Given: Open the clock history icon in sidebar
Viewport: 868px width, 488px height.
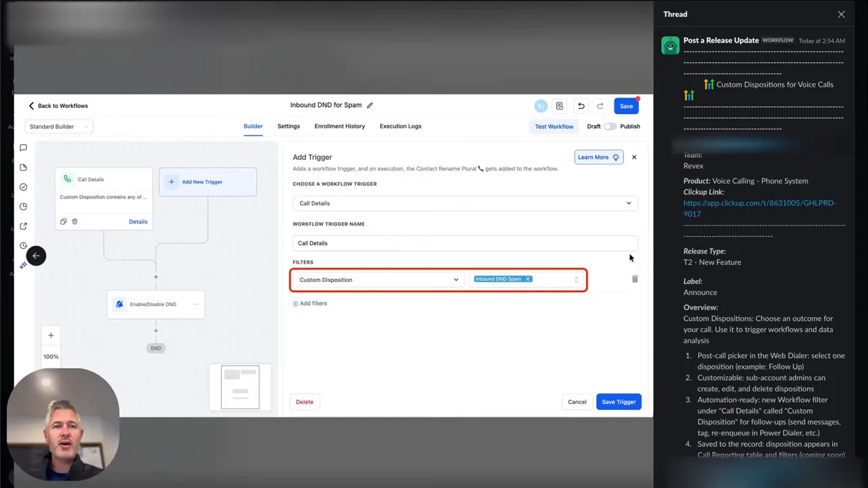Looking at the screenshot, I should coord(23,245).
